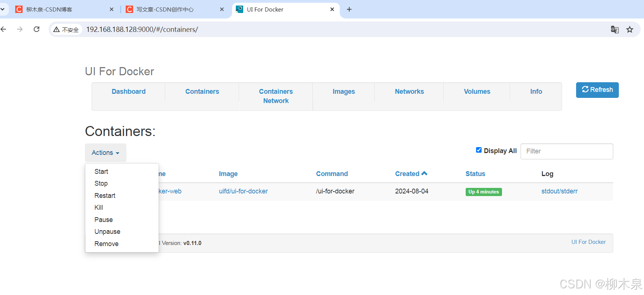
Task: Open the Containers tab
Action: 202,92
